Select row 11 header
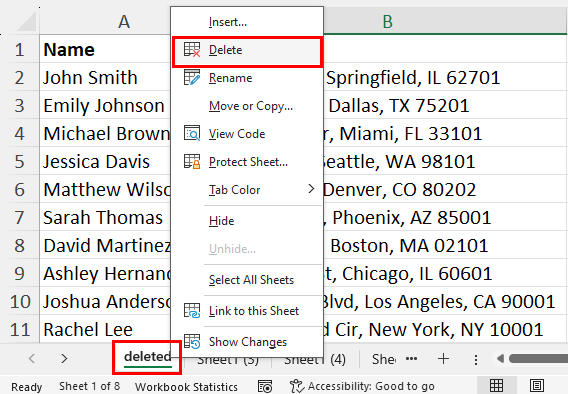 [20, 330]
